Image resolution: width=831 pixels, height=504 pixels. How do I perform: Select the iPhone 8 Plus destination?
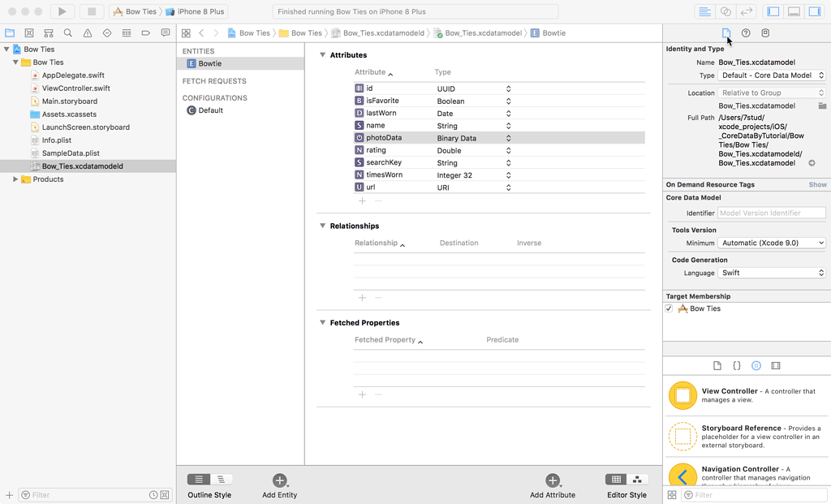(195, 11)
